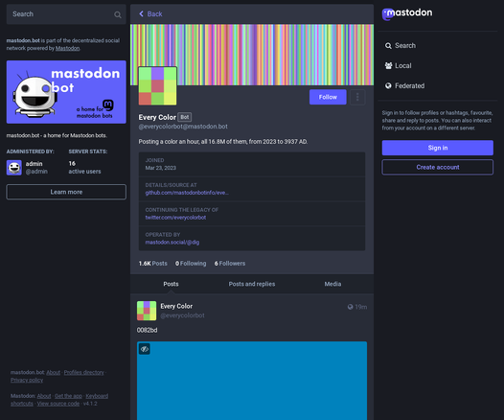Click the Mastodon link in server description
Viewport: 504px width, 420px height.
point(67,48)
